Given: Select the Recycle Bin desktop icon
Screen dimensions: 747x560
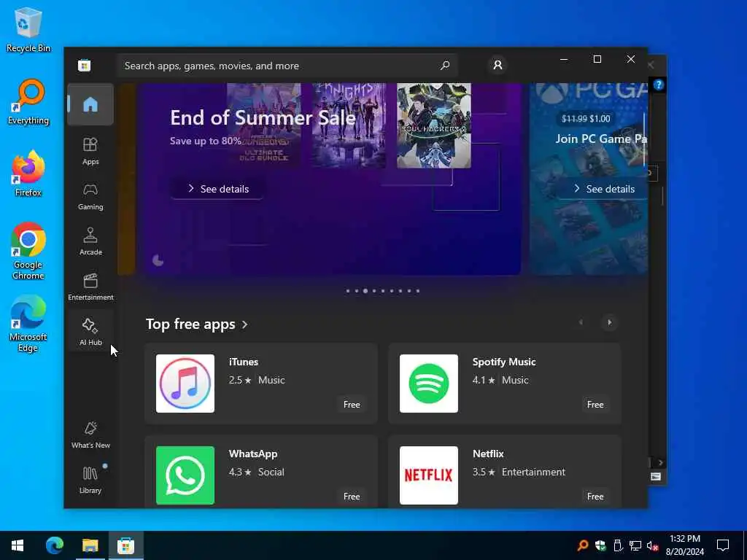Looking at the screenshot, I should click(x=28, y=30).
